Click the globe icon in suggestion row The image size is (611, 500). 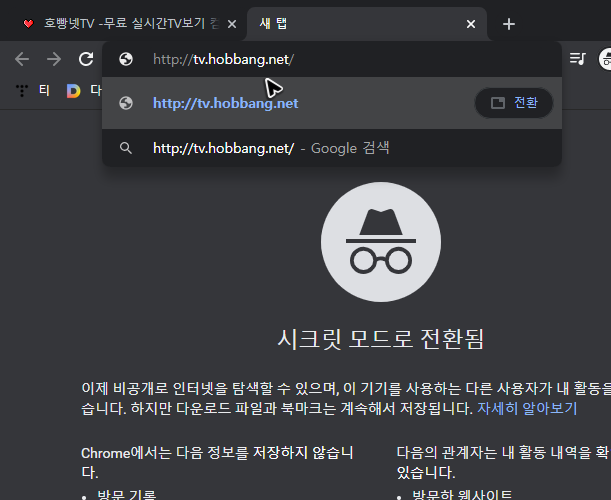[x=126, y=103]
